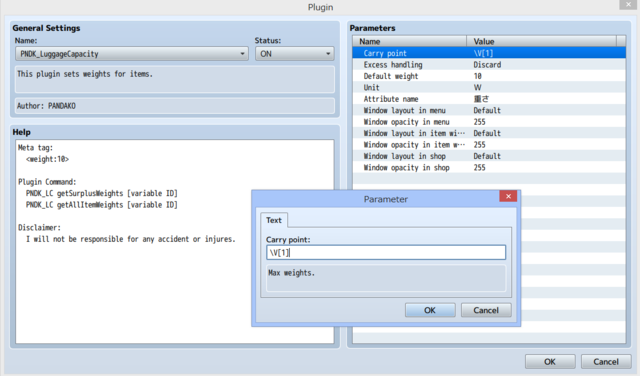Select the Window opacity in item window row
640x376 pixels.
pos(489,145)
